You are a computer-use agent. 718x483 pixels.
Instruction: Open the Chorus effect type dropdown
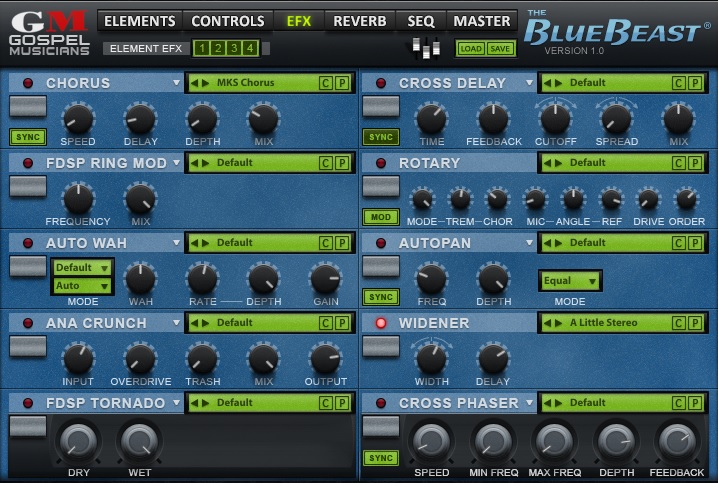[176, 83]
